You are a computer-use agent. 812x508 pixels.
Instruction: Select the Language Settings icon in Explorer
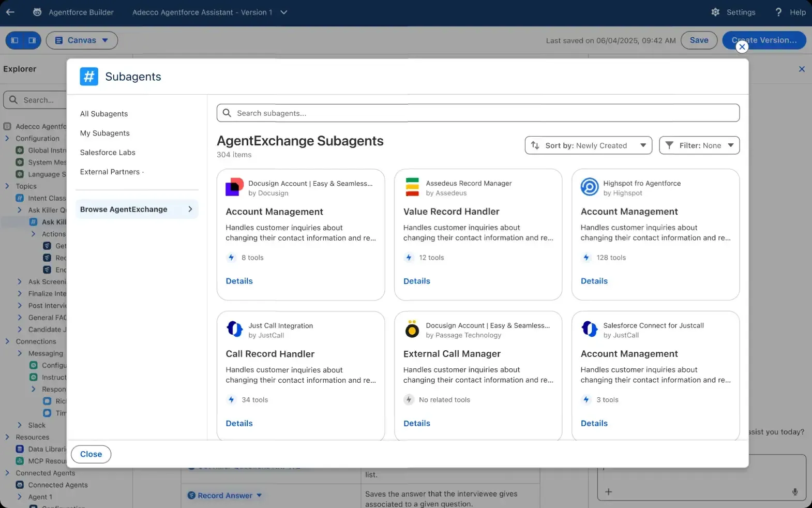pos(20,174)
